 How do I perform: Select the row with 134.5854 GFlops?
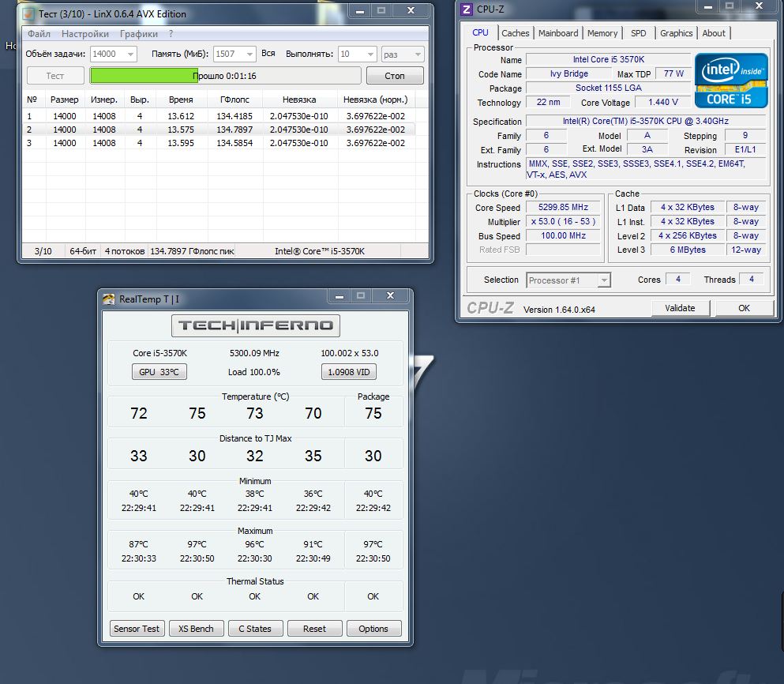[x=219, y=143]
